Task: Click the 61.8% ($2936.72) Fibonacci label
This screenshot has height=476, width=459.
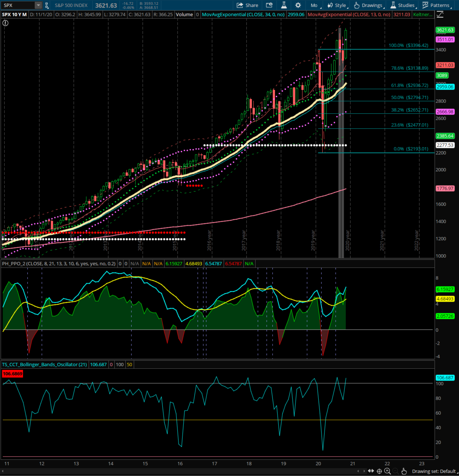Action: point(410,85)
